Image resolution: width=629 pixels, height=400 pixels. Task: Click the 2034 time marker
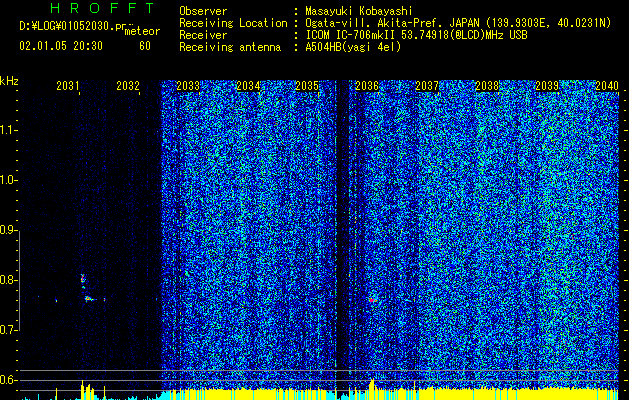248,86
